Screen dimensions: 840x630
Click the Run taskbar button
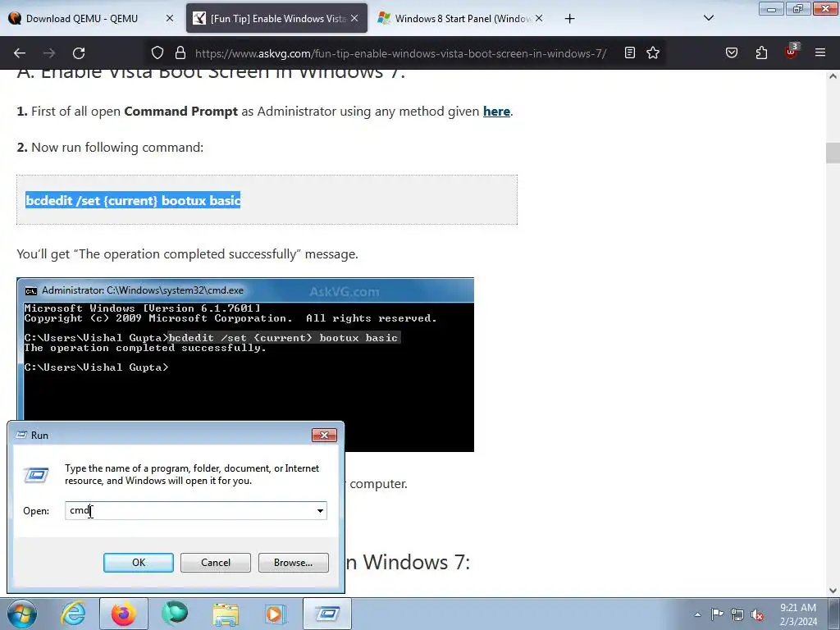pyautogui.click(x=327, y=614)
